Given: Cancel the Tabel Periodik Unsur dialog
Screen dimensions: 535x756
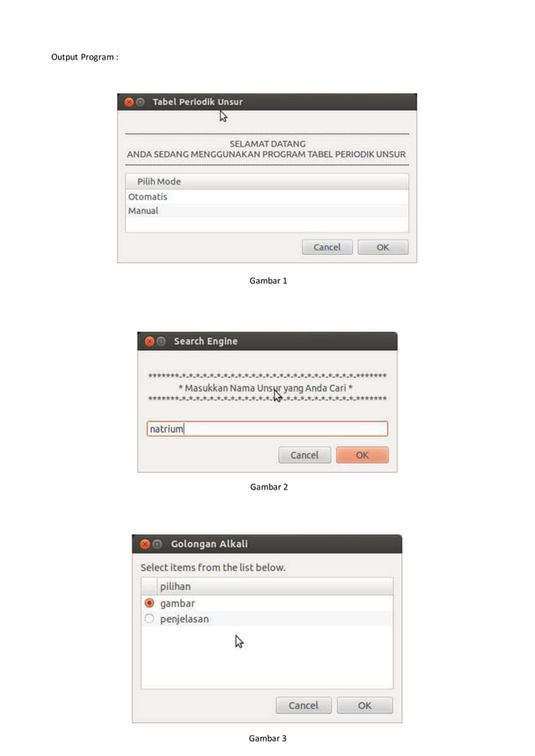Looking at the screenshot, I should point(327,247).
